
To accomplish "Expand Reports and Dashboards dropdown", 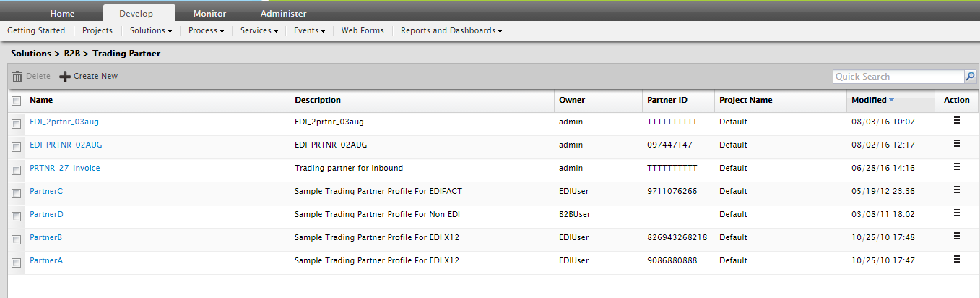I will point(451,30).
